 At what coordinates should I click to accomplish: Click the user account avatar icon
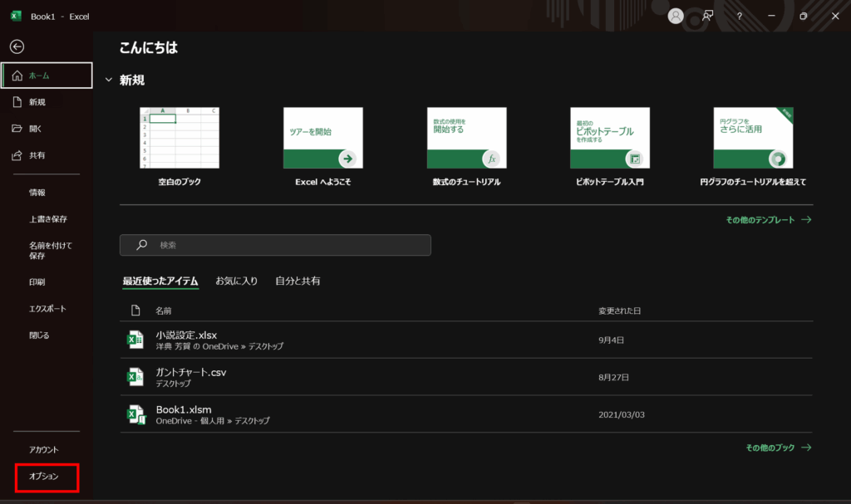point(676,16)
